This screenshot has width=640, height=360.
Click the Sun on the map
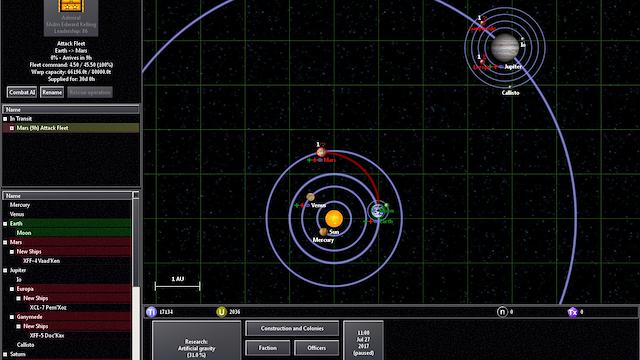pyautogui.click(x=334, y=219)
